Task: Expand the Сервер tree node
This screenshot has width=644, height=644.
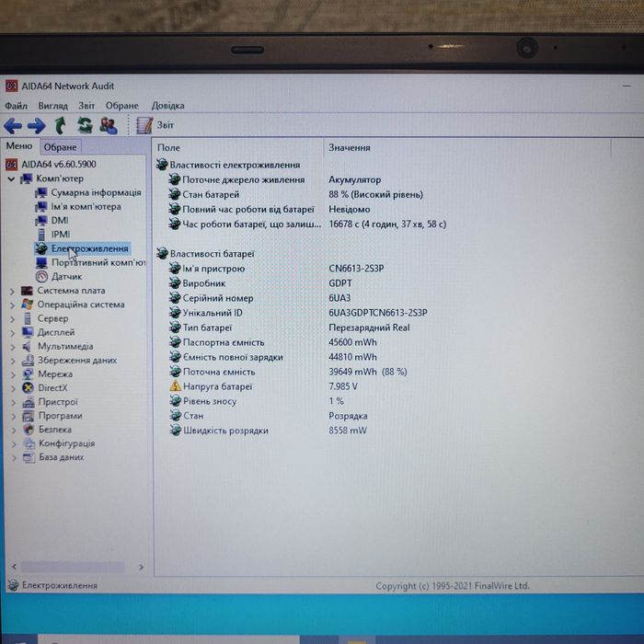Action: point(12,319)
